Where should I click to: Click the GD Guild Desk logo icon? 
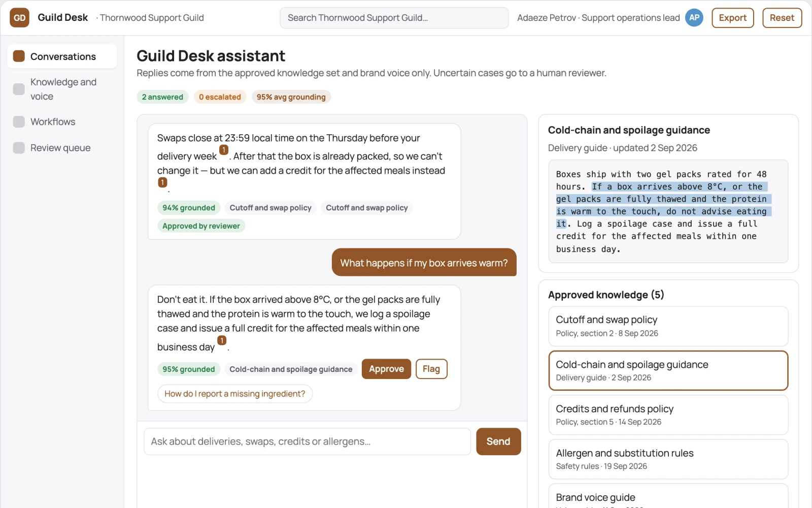point(19,18)
